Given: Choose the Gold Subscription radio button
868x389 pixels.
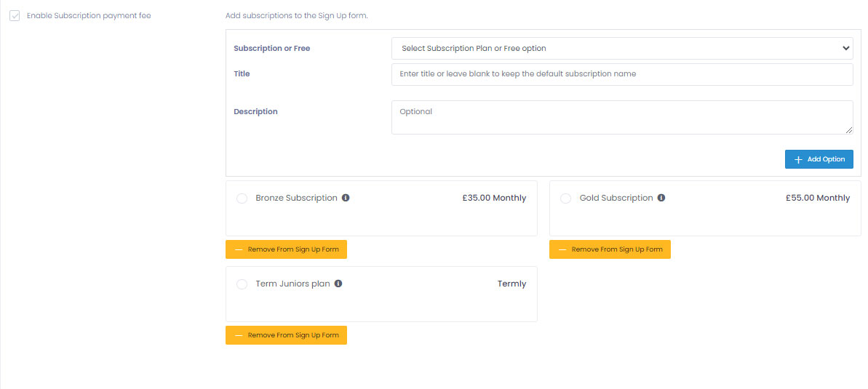Looking at the screenshot, I should 565,198.
